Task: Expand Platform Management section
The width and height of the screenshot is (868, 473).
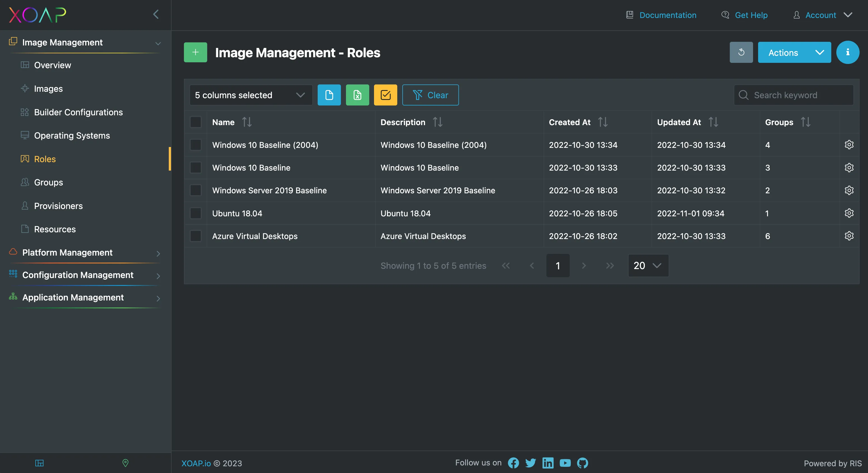Action: click(x=85, y=252)
